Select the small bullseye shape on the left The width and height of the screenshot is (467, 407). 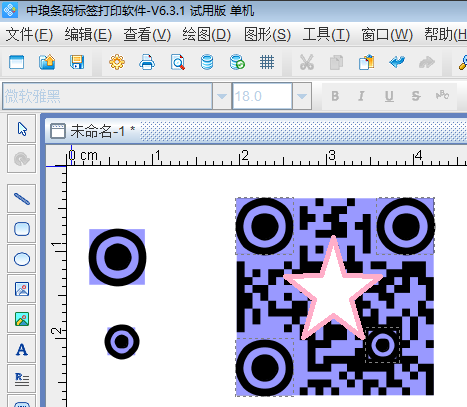click(x=122, y=342)
